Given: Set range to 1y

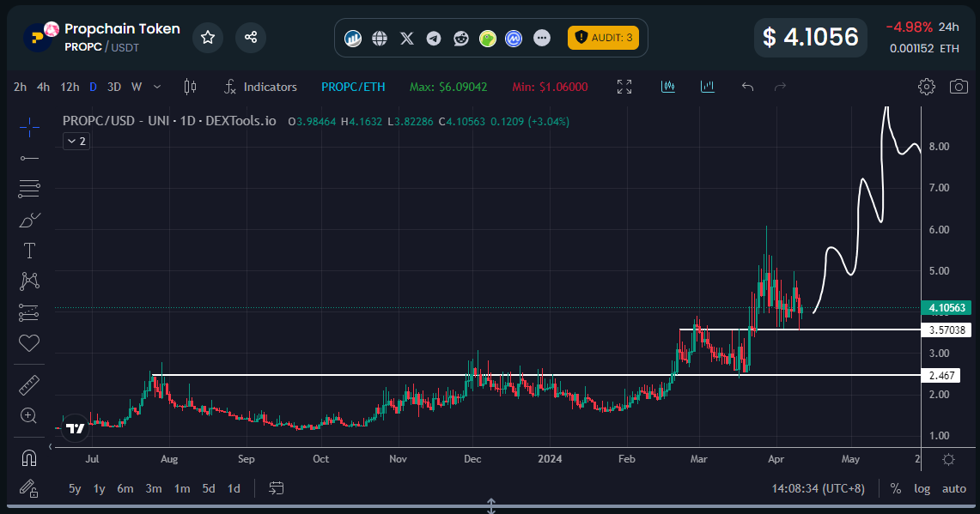Looking at the screenshot, I should (99, 488).
